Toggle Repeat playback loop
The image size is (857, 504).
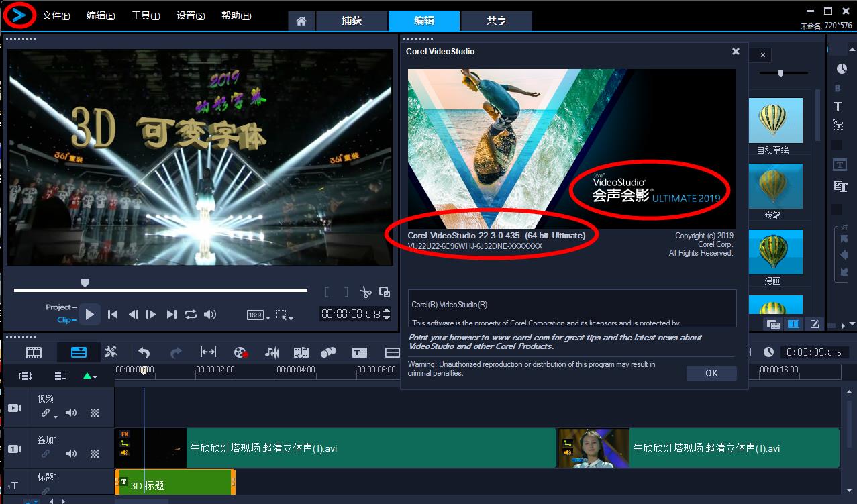[191, 314]
